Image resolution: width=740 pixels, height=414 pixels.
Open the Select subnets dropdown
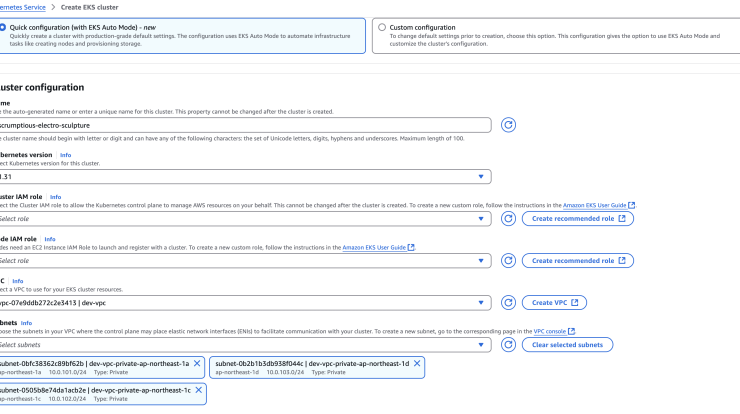[245, 345]
